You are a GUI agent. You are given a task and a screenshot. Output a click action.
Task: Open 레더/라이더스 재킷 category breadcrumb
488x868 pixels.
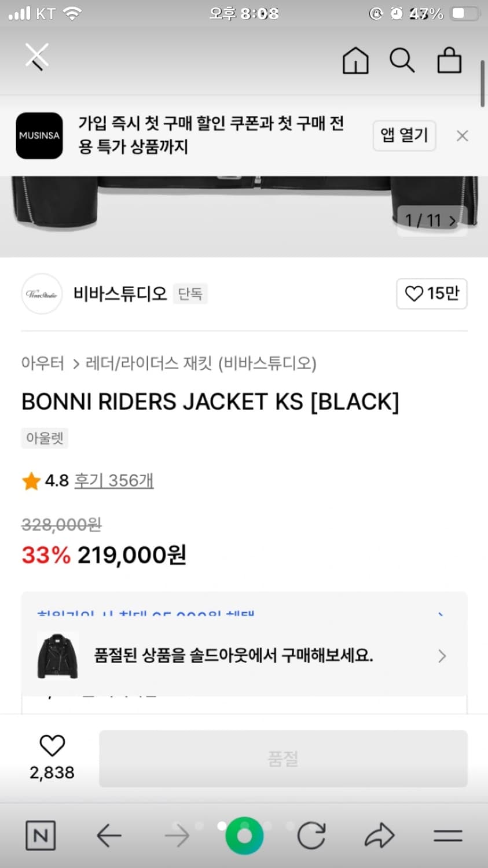pos(148,363)
